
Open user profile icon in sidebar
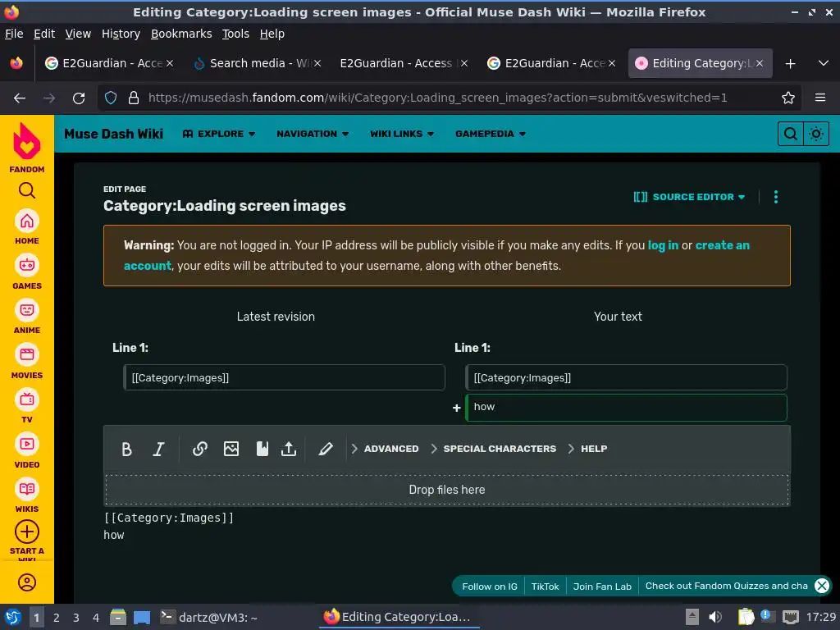[x=27, y=582]
